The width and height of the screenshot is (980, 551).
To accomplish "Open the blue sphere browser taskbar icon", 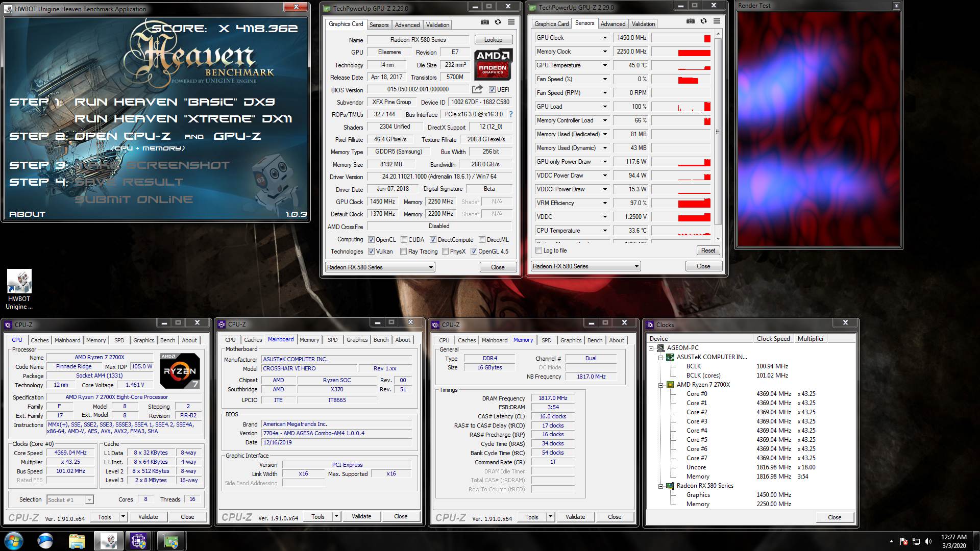I will tap(45, 541).
